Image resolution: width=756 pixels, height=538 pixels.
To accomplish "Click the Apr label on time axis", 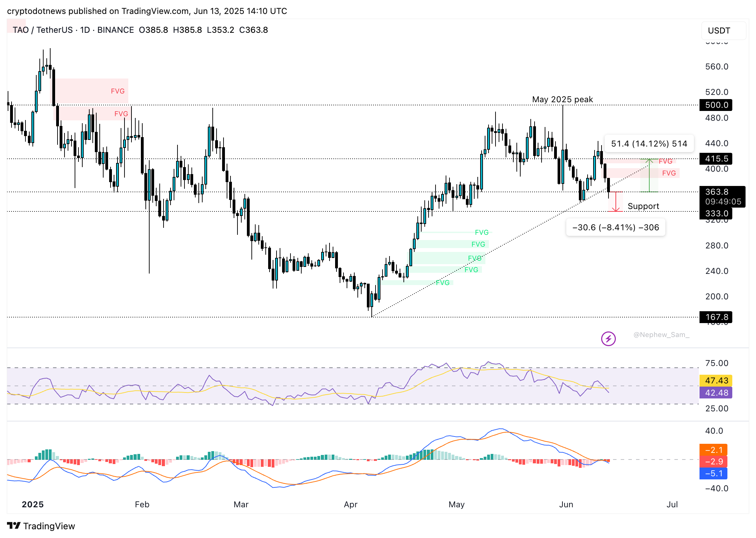I will tap(350, 505).
